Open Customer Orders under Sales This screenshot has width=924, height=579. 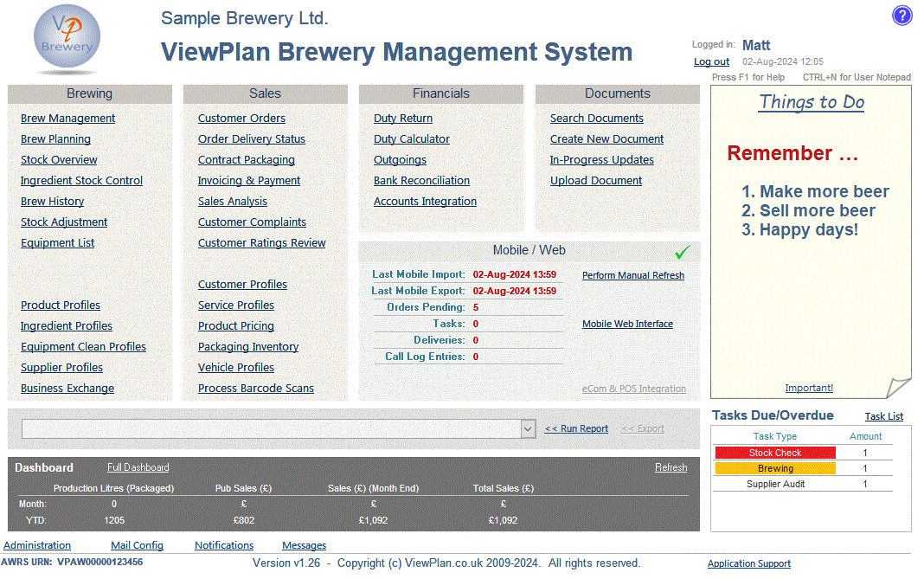pos(241,118)
